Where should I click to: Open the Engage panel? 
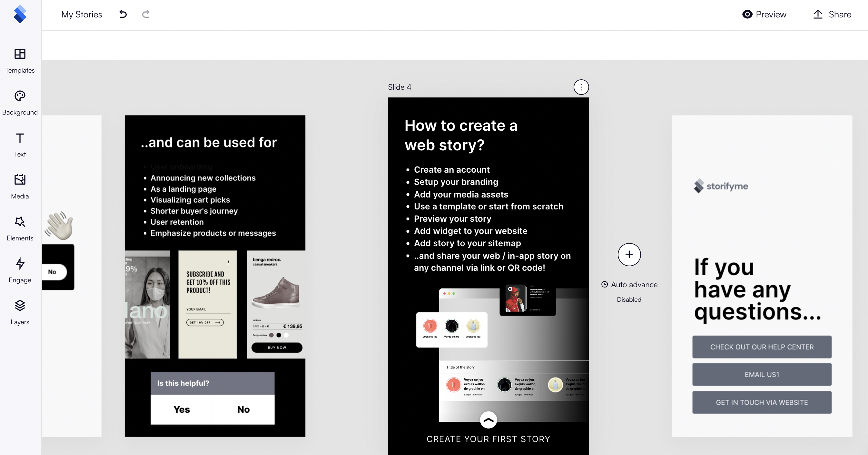[20, 270]
